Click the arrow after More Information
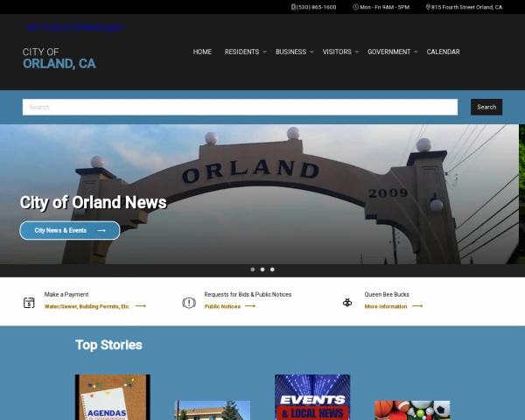This screenshot has height=420, width=525. (x=417, y=306)
